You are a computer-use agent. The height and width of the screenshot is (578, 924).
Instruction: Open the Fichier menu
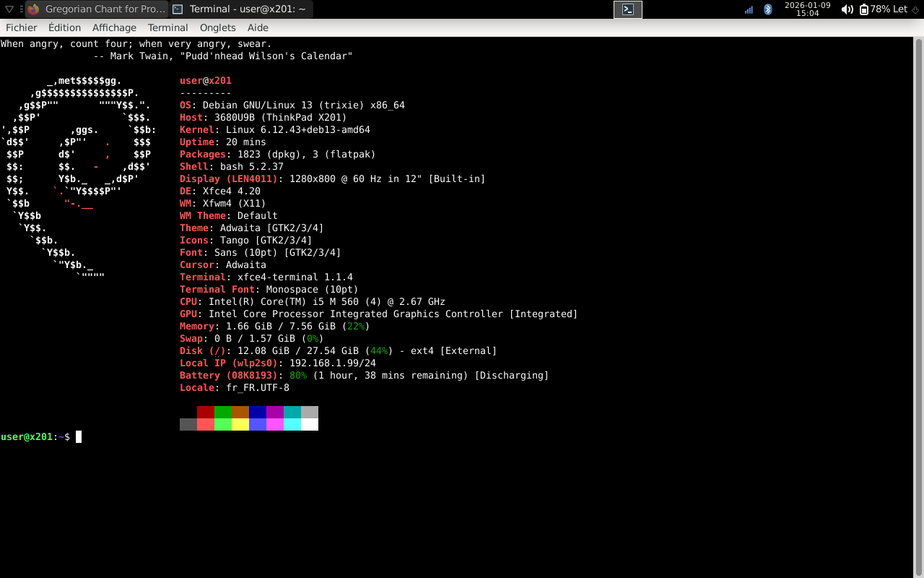pyautogui.click(x=22, y=27)
